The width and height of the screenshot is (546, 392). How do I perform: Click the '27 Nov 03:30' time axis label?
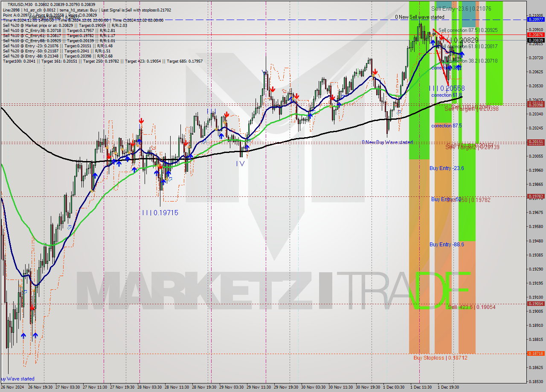(69, 387)
